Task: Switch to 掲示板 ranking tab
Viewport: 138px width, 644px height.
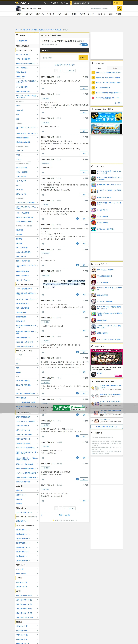Action: click(x=115, y=68)
